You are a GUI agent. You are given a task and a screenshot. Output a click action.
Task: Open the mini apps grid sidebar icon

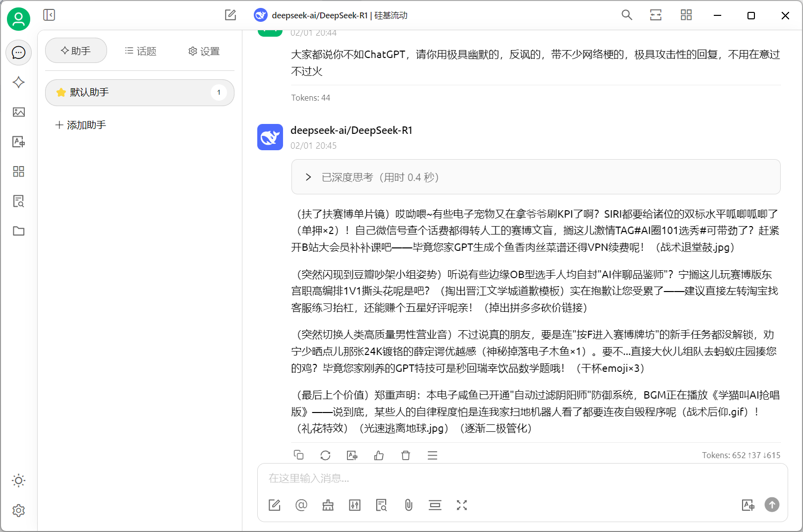(x=19, y=172)
